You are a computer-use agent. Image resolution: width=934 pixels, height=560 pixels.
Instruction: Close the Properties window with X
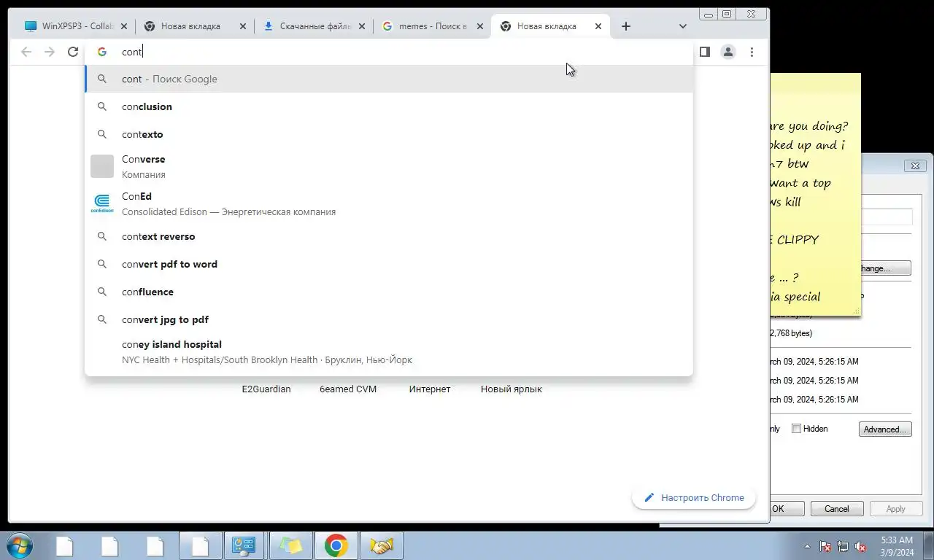(915, 166)
